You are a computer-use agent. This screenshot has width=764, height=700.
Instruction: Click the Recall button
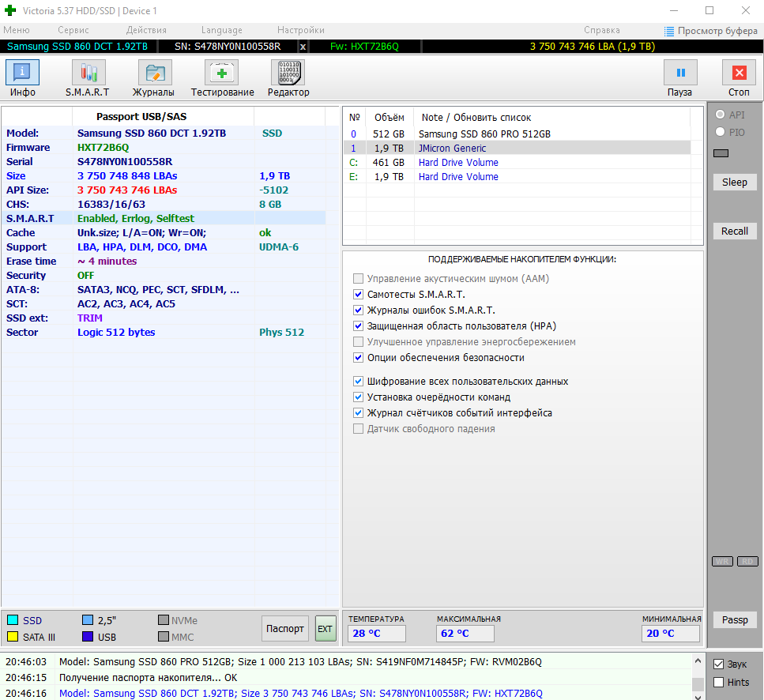(x=734, y=231)
